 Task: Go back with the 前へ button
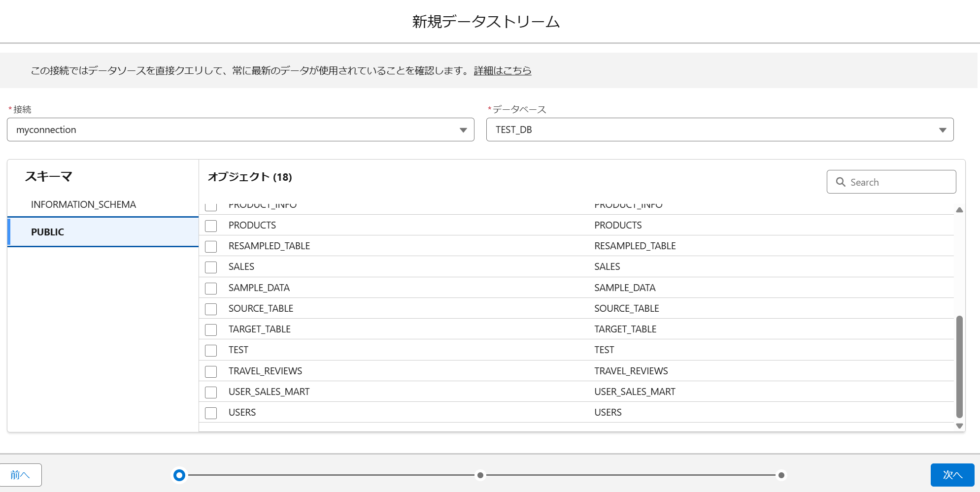(x=20, y=475)
